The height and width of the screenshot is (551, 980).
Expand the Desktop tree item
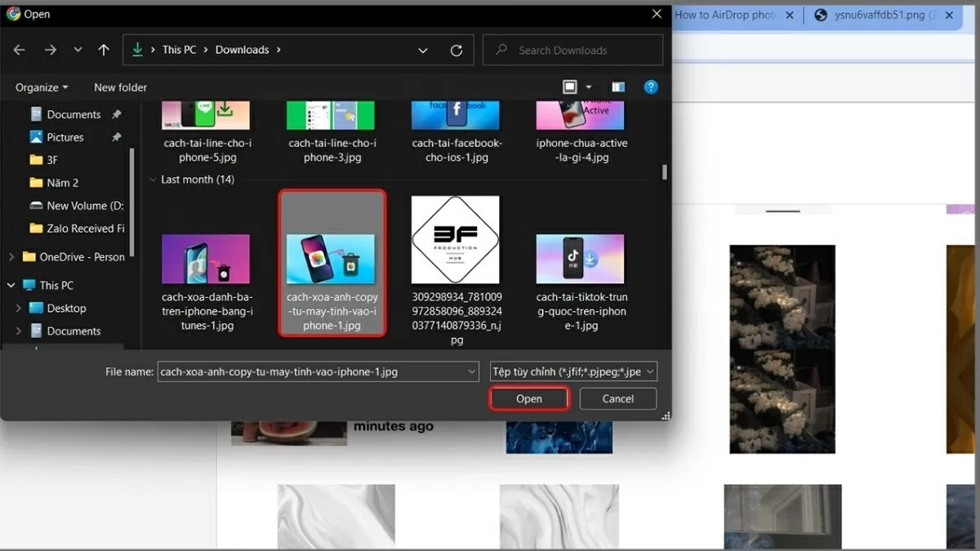pos(19,308)
